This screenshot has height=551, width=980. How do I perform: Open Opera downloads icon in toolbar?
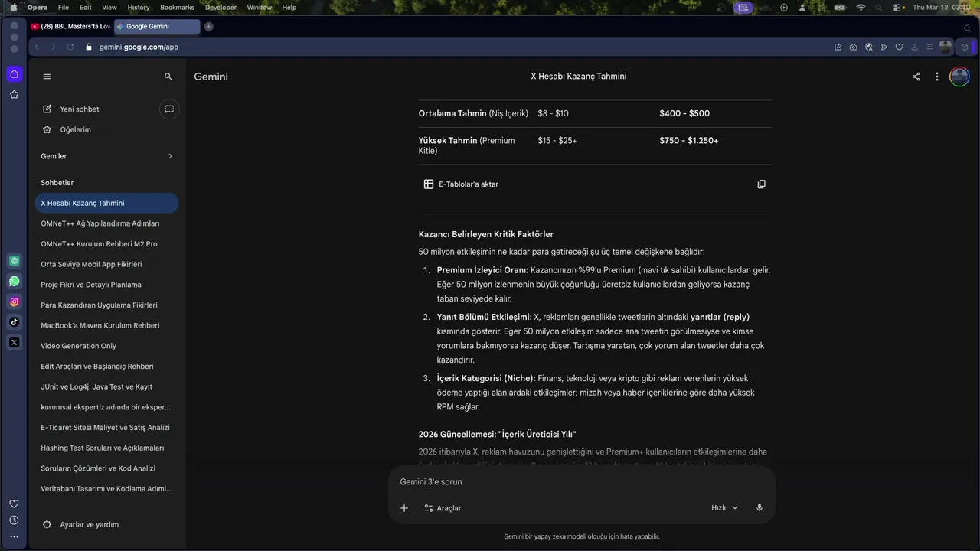click(914, 47)
